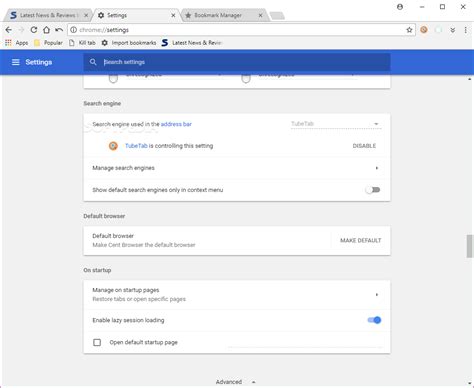Switch to the Bookmark Manager tab

224,15
